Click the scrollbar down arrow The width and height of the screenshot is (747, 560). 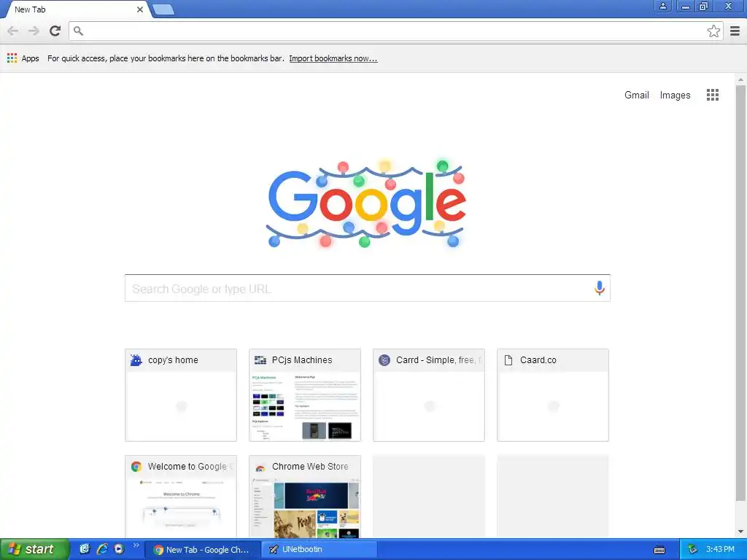pos(740,532)
